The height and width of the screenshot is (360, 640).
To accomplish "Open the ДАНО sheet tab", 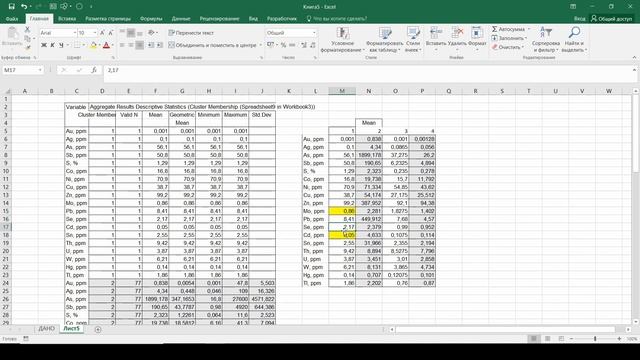I will [46, 329].
